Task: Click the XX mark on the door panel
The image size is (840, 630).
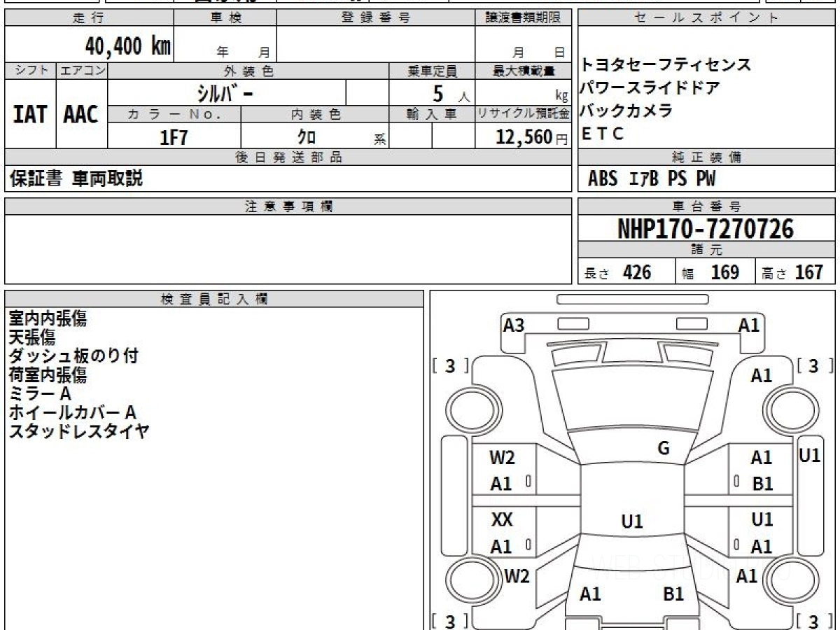Action: pyautogui.click(x=502, y=520)
